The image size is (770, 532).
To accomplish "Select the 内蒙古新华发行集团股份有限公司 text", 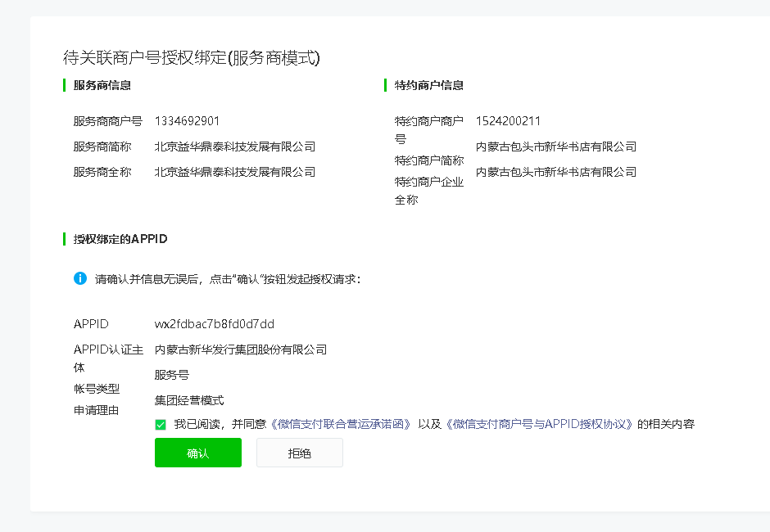I will 241,349.
